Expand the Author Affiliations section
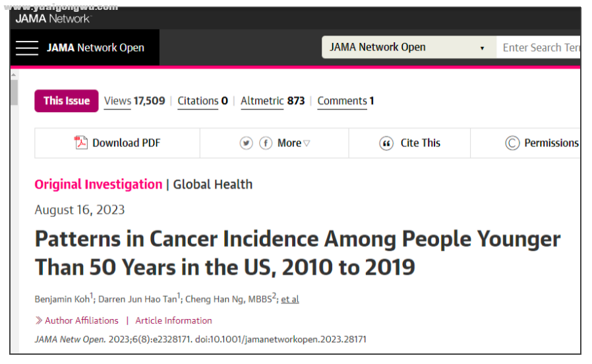 [76, 320]
